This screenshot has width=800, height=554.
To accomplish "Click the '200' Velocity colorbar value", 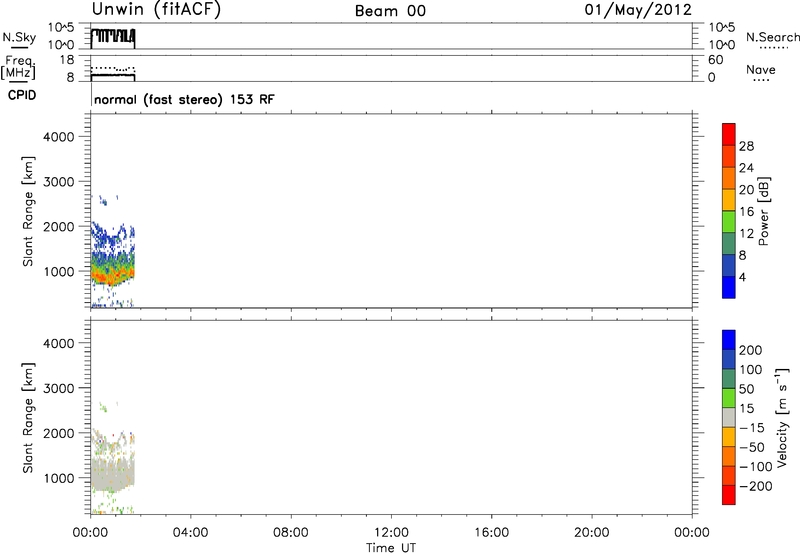I will 751,350.
